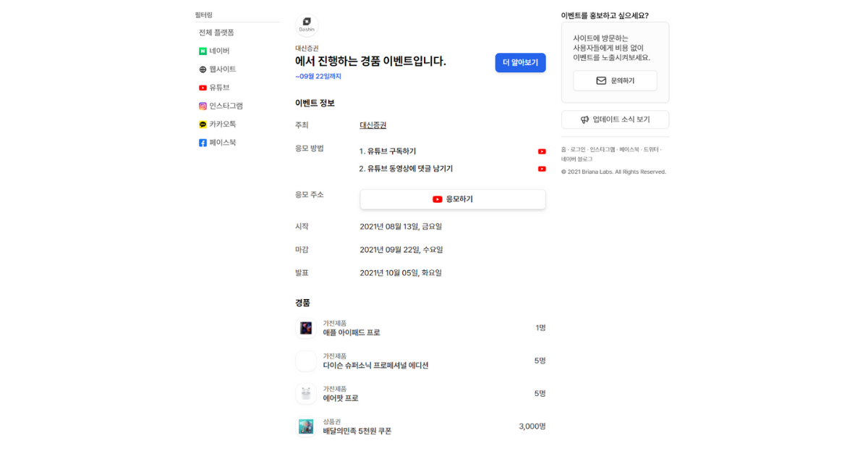Click the 배달의민족 5천원 쿠폰 prize name
Image resolution: width=868 pixels, height=454 pixels.
[357, 431]
